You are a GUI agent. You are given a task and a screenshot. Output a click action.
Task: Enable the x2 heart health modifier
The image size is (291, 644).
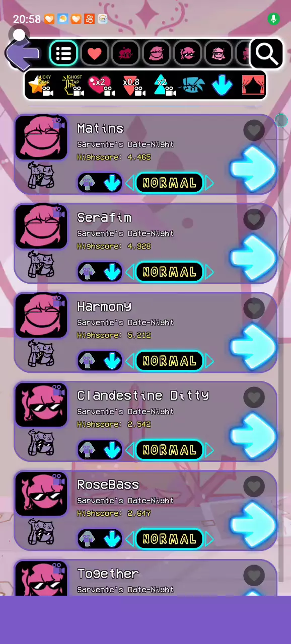pos(100,86)
